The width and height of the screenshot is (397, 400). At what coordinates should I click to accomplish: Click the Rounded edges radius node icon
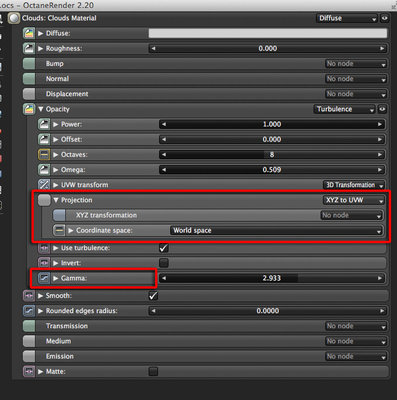click(x=29, y=311)
